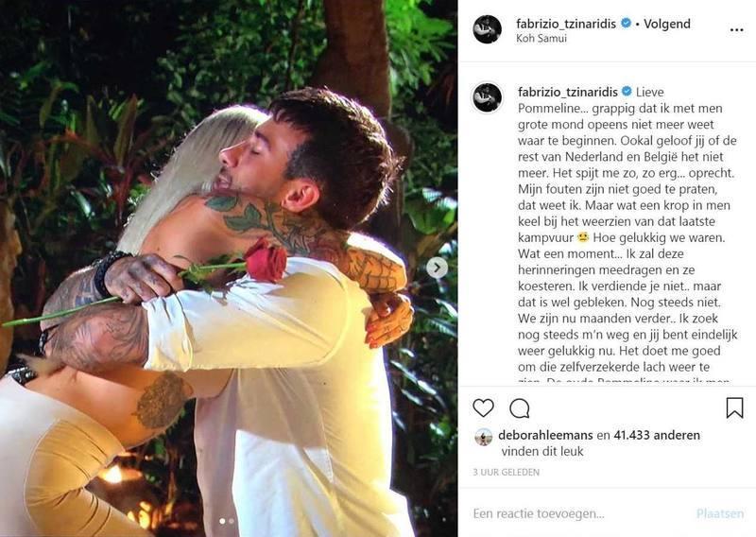
Task: Open deborahleemans small avatar
Action: point(483,437)
